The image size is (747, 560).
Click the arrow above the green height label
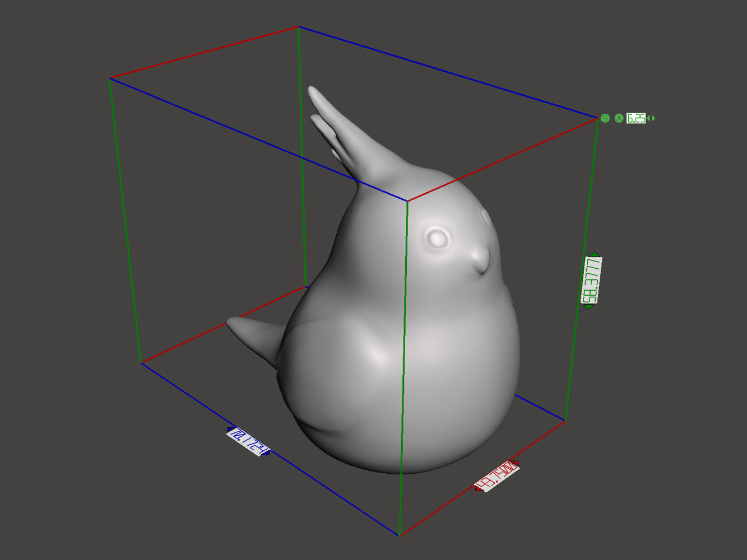(595, 254)
